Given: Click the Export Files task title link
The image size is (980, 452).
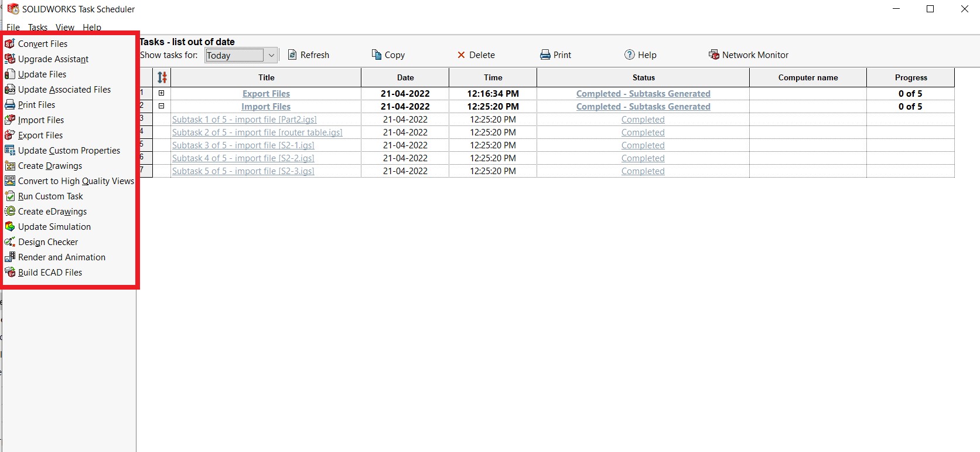Looking at the screenshot, I should (x=266, y=94).
